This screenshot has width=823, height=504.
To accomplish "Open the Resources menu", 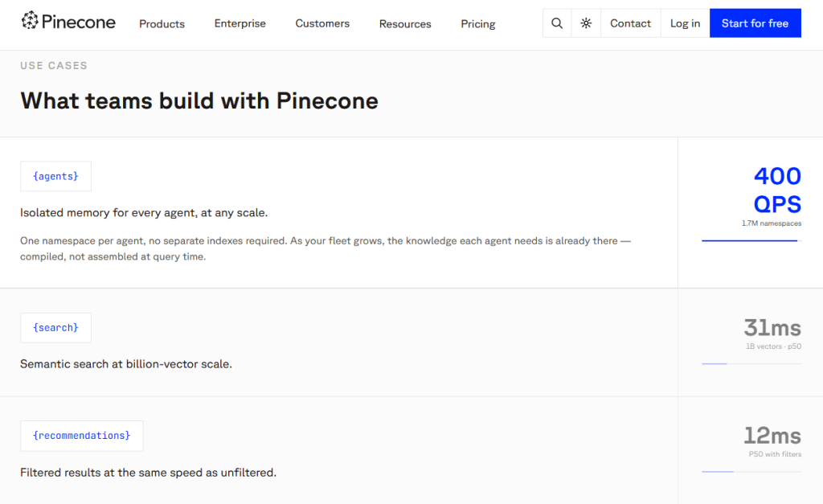I will point(405,23).
